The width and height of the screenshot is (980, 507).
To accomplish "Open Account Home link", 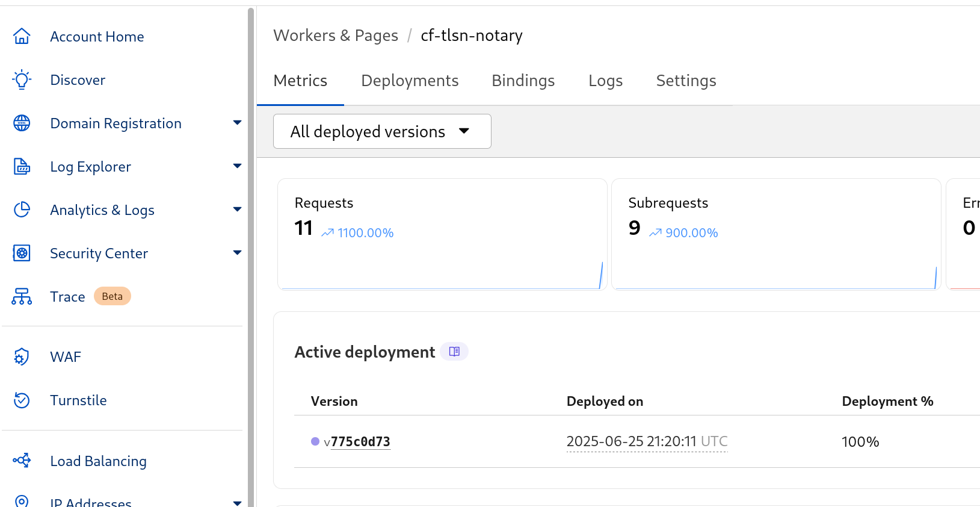I will coord(97,37).
